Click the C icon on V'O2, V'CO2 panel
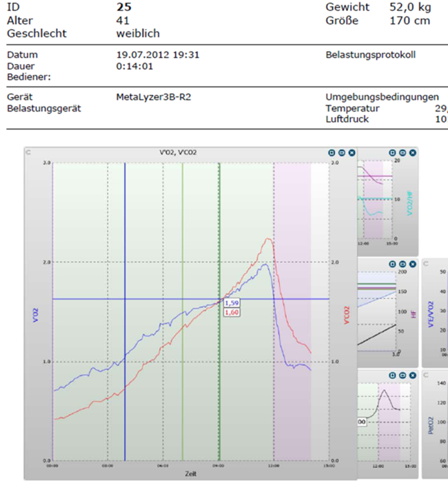448x489 pixels. [28, 152]
